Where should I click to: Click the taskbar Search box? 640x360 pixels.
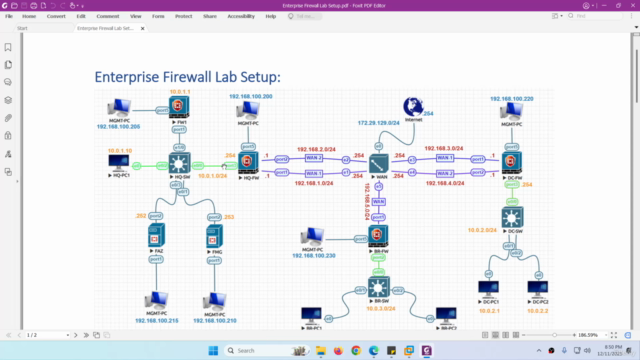tap(267, 351)
